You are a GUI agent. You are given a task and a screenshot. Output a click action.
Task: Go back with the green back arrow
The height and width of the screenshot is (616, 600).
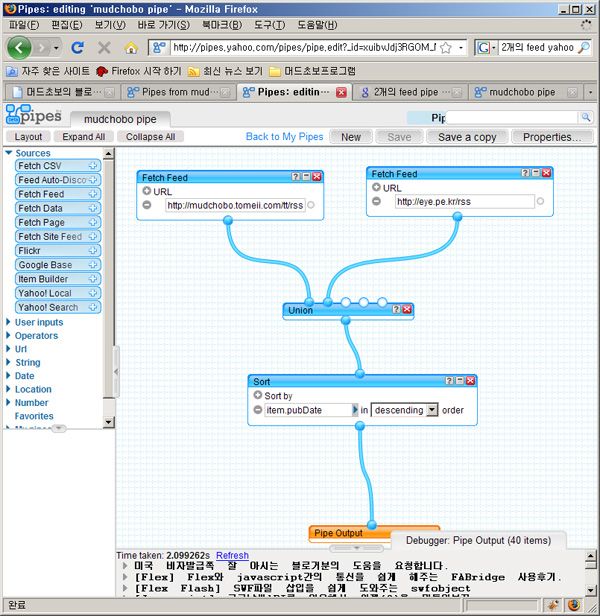[19, 48]
